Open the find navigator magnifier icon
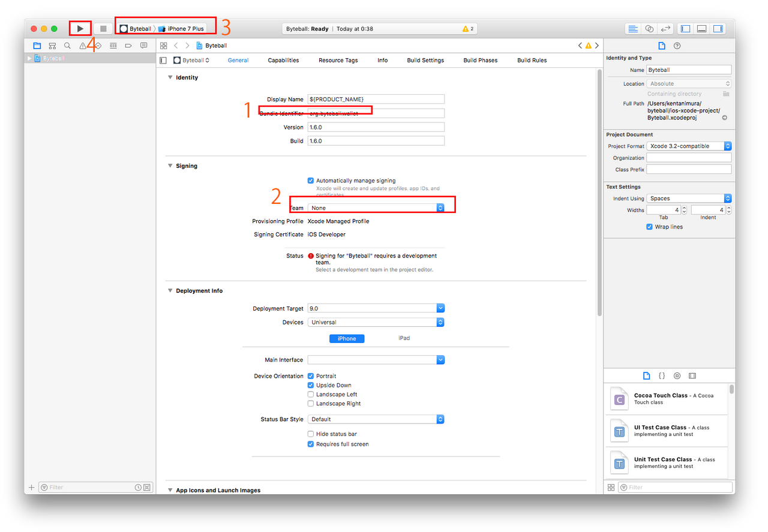 click(67, 46)
